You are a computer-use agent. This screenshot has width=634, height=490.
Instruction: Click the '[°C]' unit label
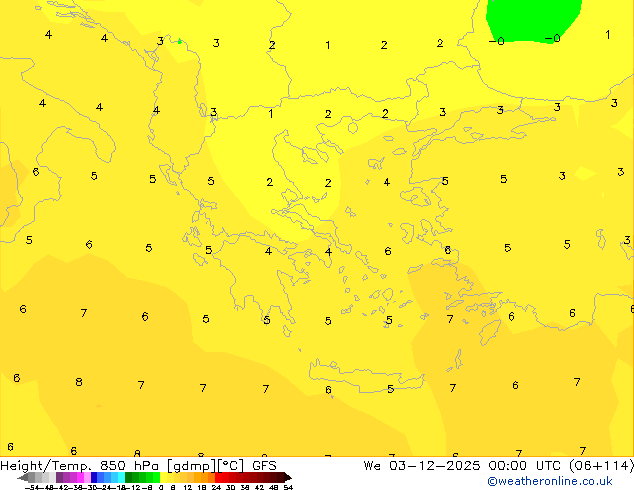click(x=231, y=466)
